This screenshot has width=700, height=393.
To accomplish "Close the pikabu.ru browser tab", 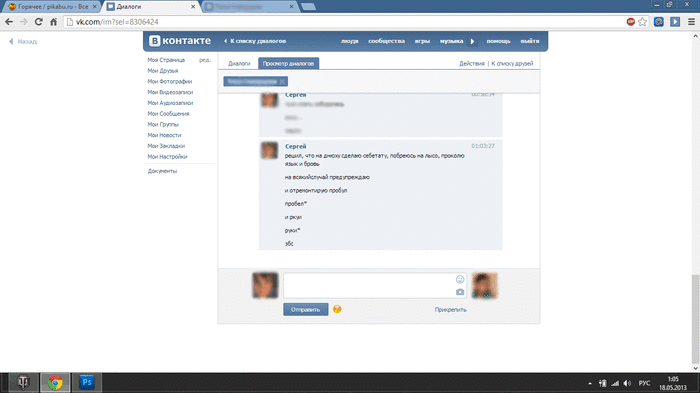I will [x=94, y=7].
